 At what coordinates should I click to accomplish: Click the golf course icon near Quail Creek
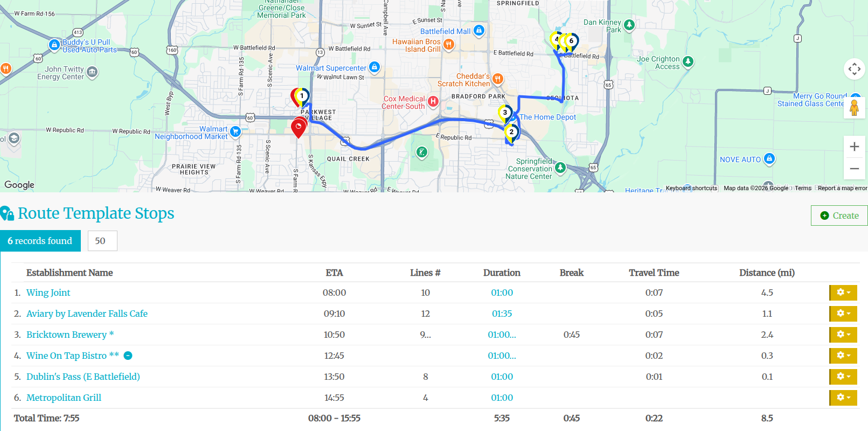click(422, 152)
